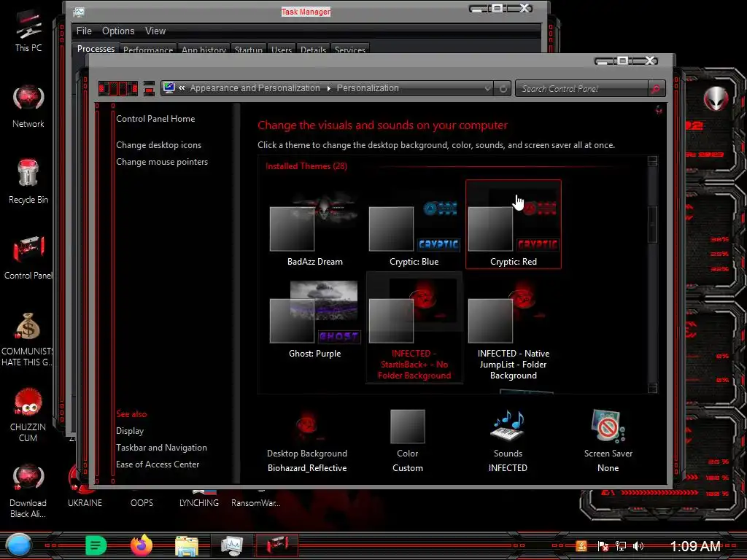Click Control Panel address bar computer icon
This screenshot has width=747, height=560.
[x=169, y=87]
